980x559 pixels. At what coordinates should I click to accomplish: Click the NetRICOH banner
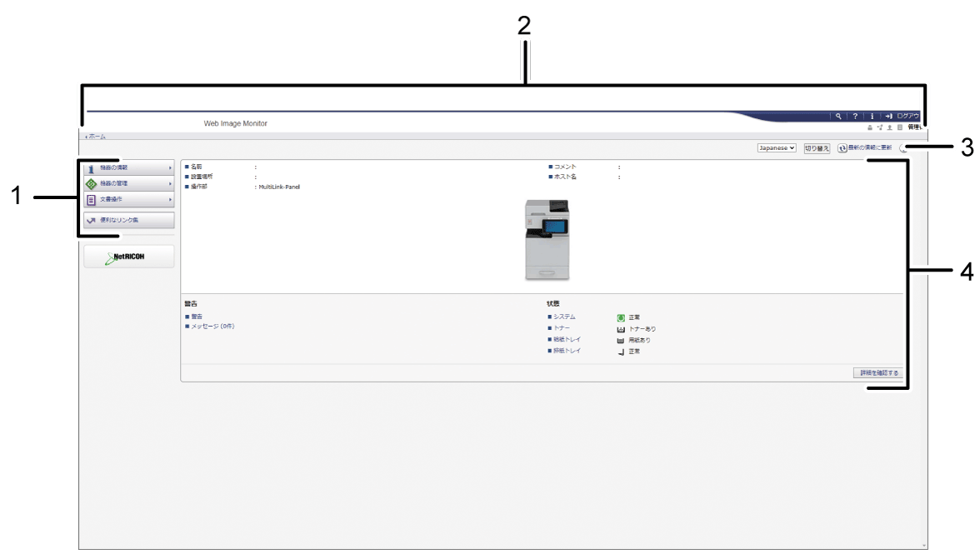pyautogui.click(x=128, y=257)
